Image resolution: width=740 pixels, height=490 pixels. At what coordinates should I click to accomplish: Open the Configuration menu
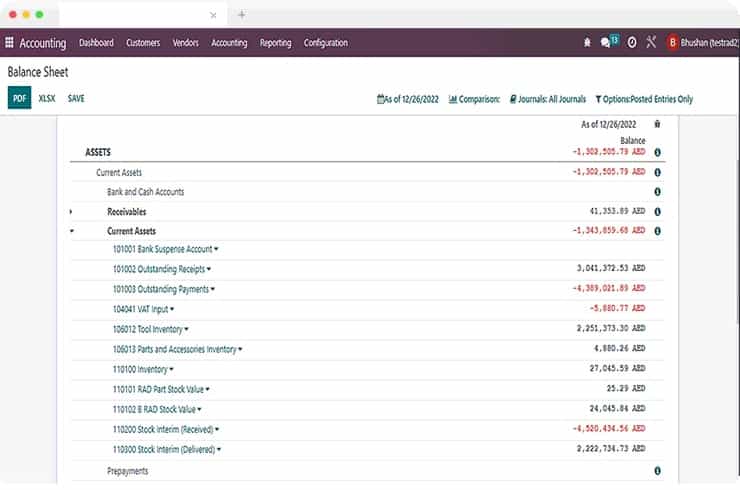[325, 43]
